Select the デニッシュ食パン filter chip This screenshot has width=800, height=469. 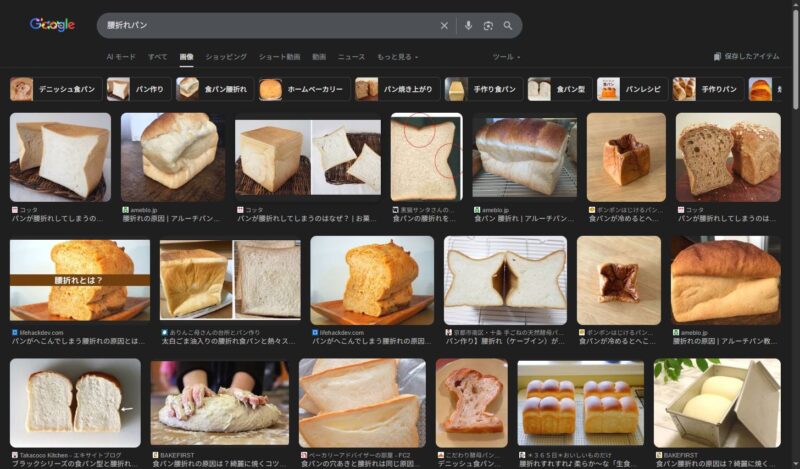pyautogui.click(x=55, y=89)
